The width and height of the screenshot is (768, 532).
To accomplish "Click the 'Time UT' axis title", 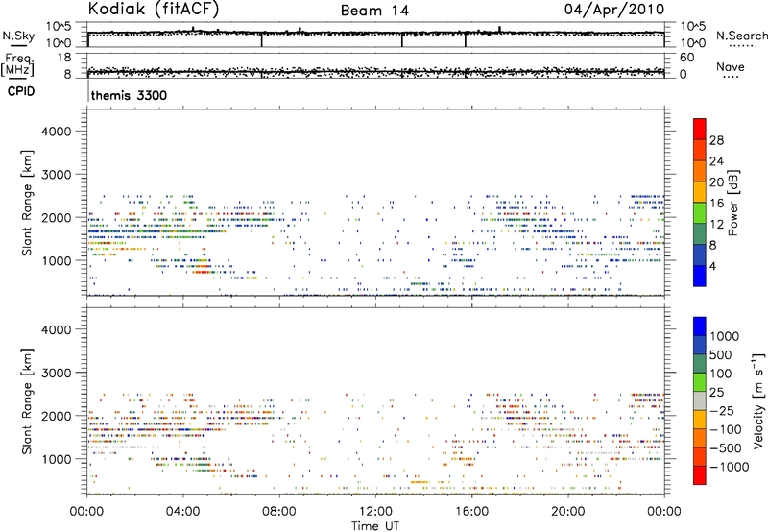I will coord(375,526).
